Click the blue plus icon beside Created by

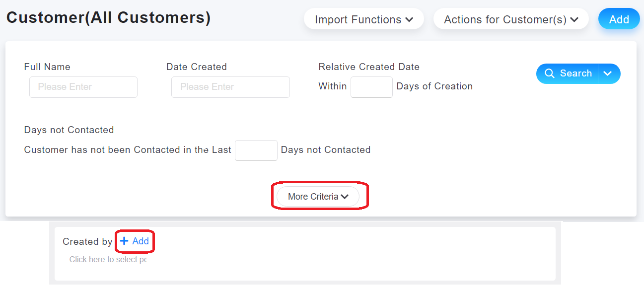pyautogui.click(x=124, y=241)
